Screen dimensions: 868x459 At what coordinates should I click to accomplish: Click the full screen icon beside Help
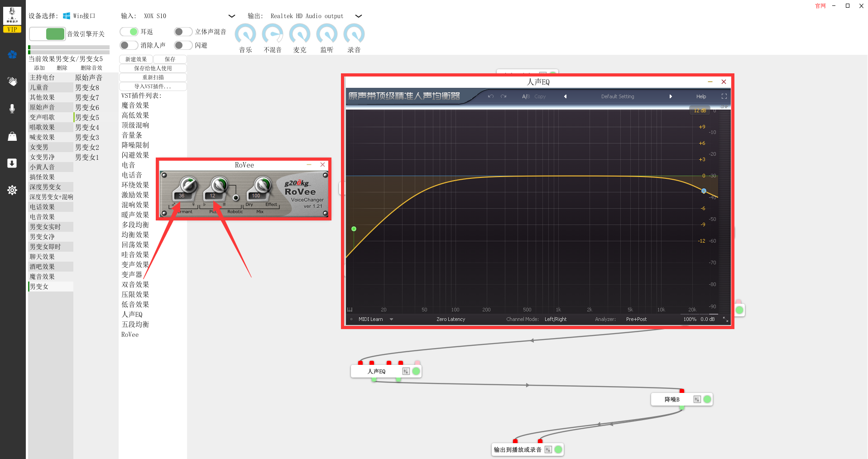click(x=724, y=96)
